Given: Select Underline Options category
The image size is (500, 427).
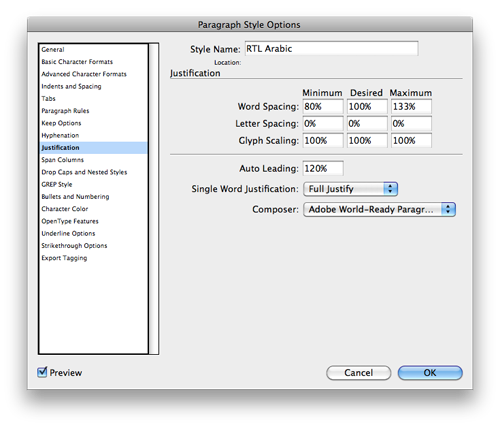Looking at the screenshot, I should click(x=93, y=234).
